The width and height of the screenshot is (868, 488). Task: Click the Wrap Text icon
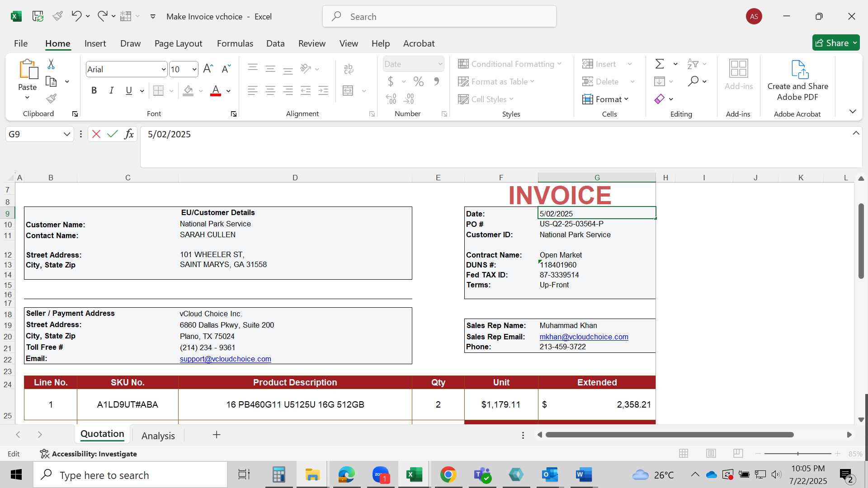pyautogui.click(x=349, y=69)
